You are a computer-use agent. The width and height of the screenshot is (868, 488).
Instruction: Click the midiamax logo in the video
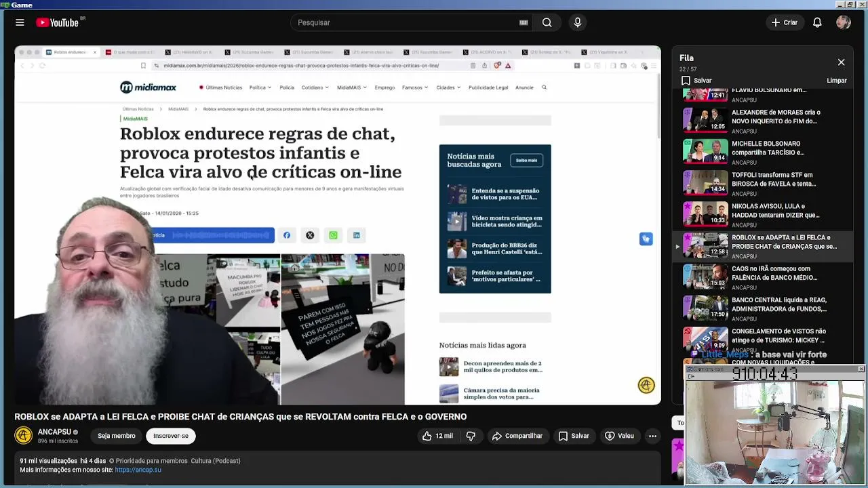pyautogui.click(x=148, y=87)
